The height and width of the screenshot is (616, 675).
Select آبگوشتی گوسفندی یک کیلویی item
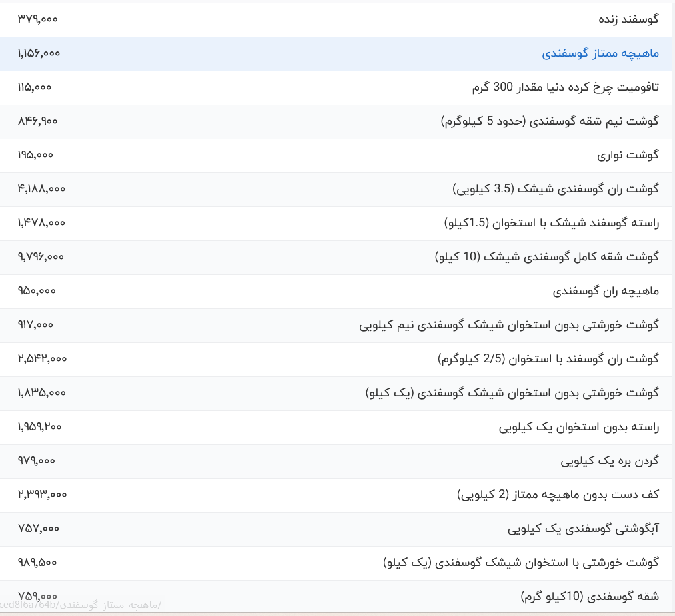click(x=583, y=529)
